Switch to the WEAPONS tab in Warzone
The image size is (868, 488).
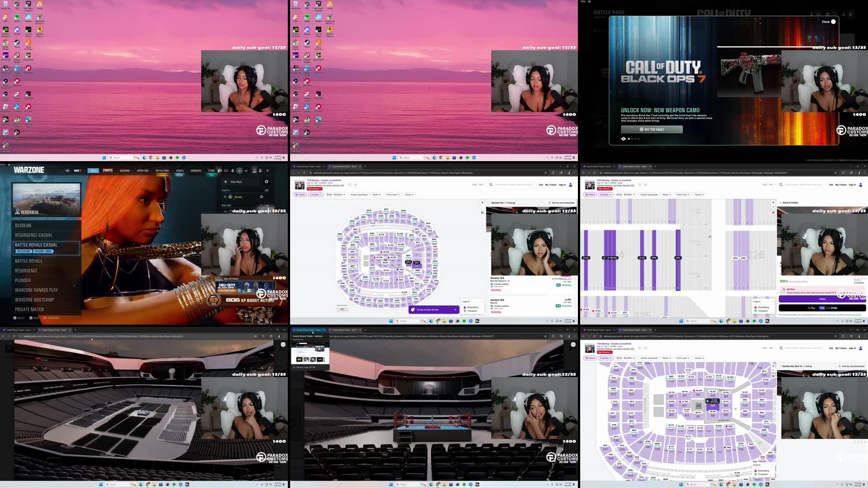click(x=125, y=171)
